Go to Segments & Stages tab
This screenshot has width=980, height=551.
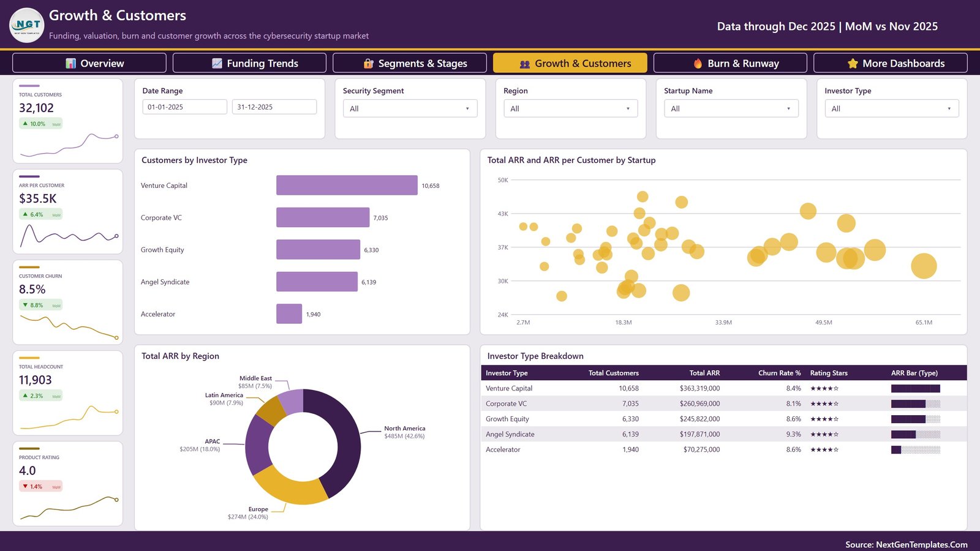410,63
